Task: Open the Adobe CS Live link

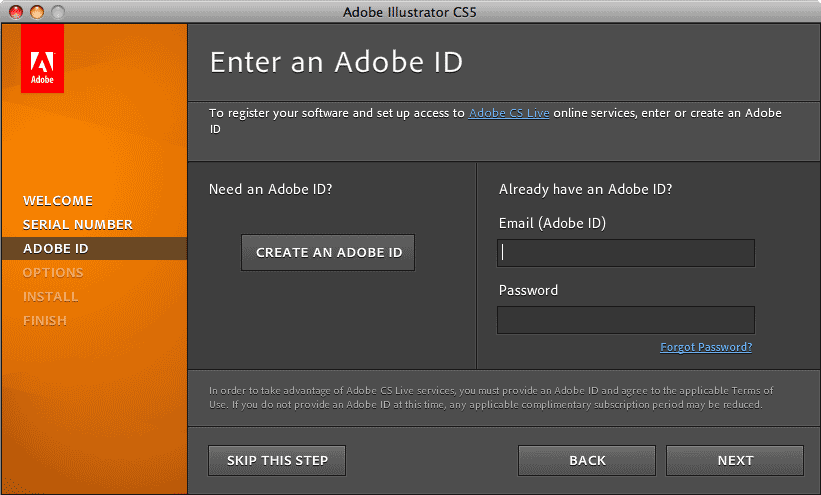Action: coord(508,113)
